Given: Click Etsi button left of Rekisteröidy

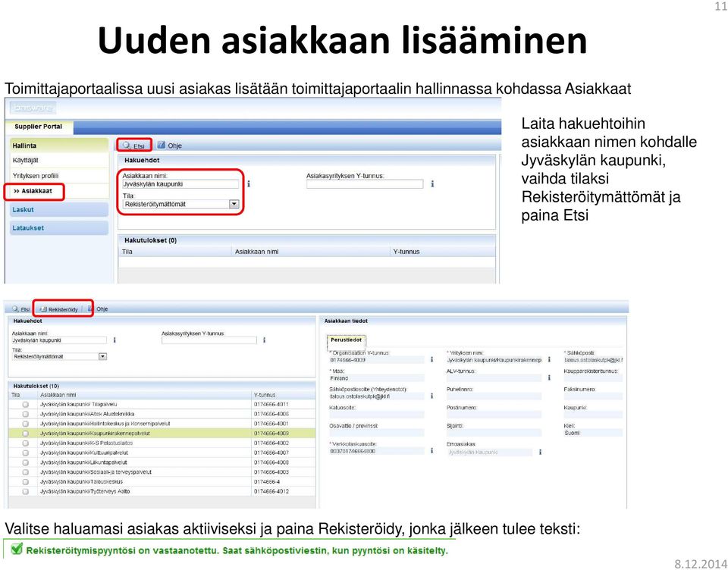Looking at the screenshot, I should pos(21,308).
